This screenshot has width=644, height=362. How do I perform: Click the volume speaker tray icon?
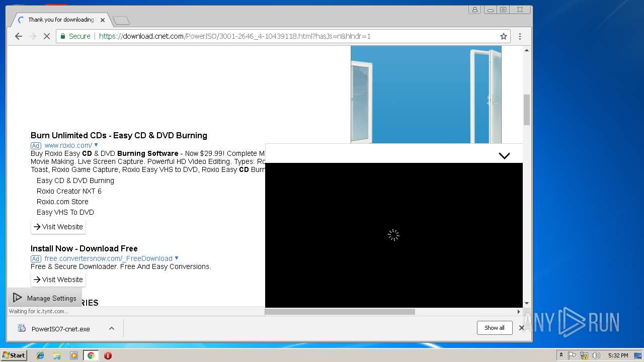(596, 355)
